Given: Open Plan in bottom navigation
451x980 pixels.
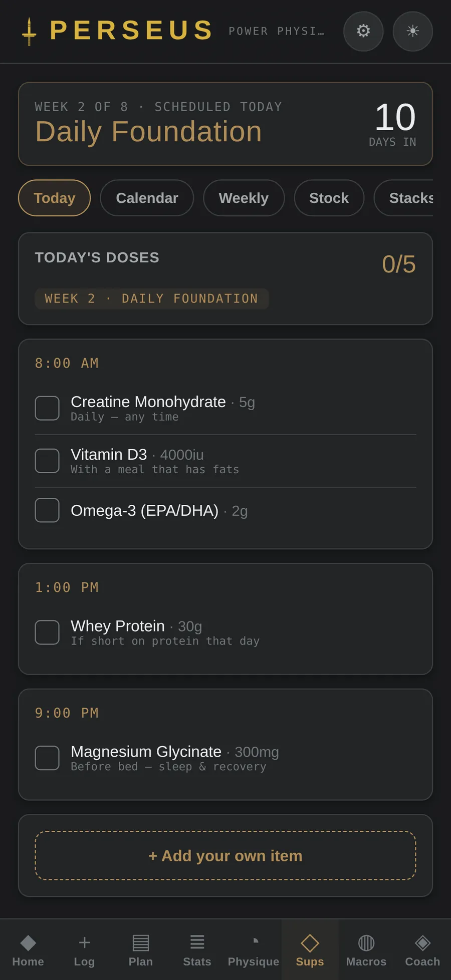Looking at the screenshot, I should 141,950.
